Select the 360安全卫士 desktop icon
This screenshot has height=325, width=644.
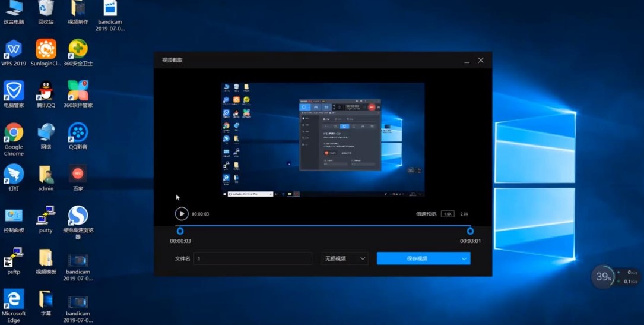click(x=78, y=50)
